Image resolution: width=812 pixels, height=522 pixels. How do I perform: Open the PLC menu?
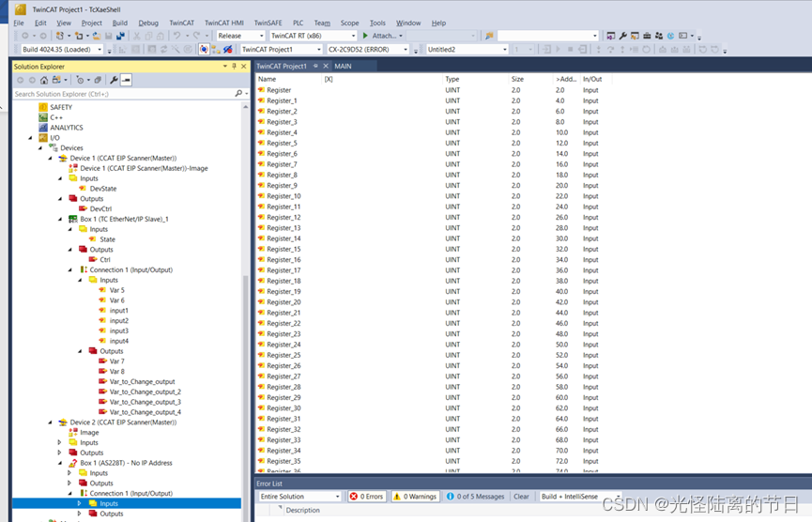[x=299, y=23]
